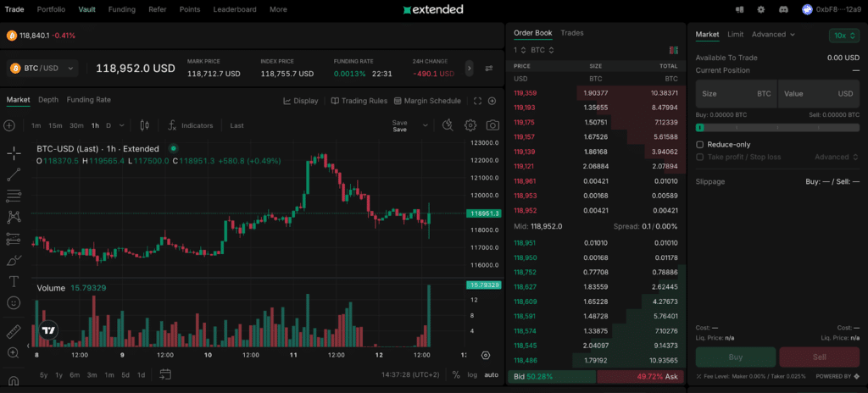868x393 pixels.
Task: Change the order book view layout icon
Action: click(x=674, y=50)
